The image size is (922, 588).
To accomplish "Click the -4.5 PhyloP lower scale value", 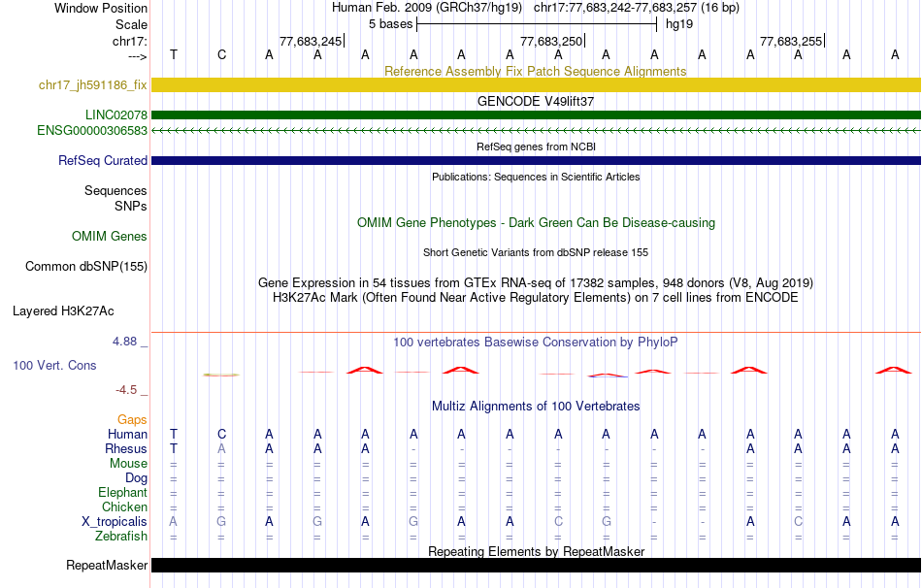I will click(x=126, y=390).
